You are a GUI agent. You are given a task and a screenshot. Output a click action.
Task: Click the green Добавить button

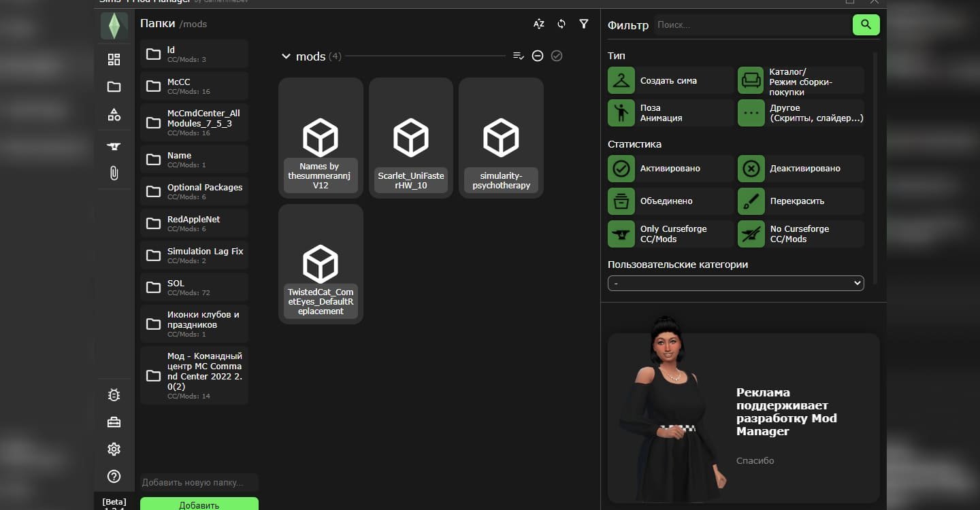199,504
